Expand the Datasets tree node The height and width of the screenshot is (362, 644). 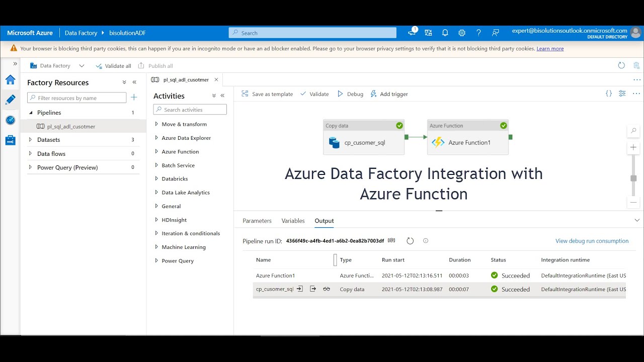click(x=30, y=140)
